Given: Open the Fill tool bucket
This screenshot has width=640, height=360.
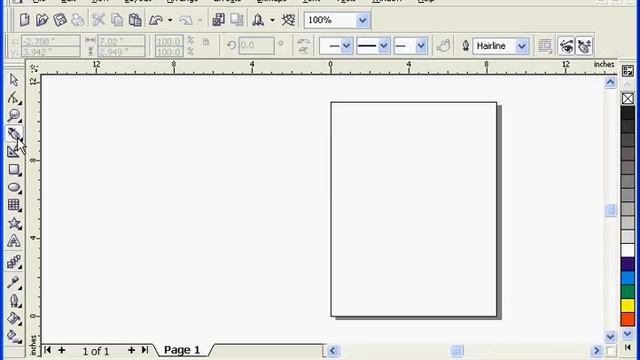Looking at the screenshot, I should pyautogui.click(x=14, y=318).
